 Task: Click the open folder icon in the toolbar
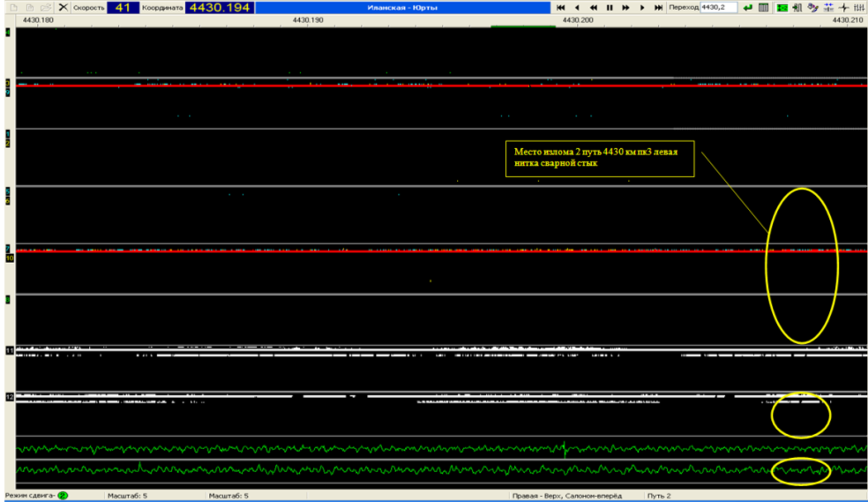[45, 7]
